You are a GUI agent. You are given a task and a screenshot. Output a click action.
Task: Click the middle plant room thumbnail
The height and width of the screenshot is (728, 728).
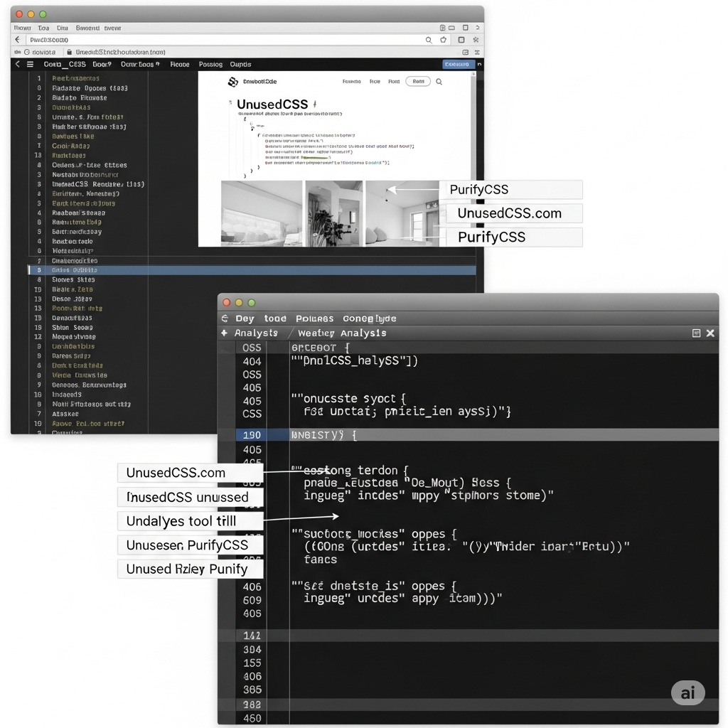pos(334,213)
